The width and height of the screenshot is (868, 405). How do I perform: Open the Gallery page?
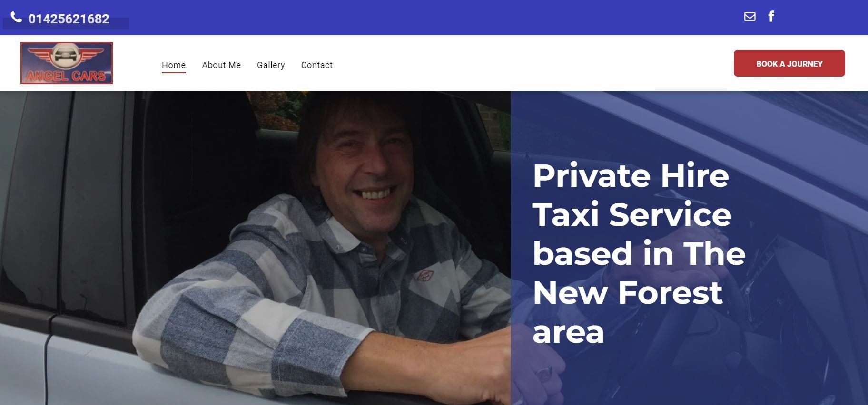271,65
